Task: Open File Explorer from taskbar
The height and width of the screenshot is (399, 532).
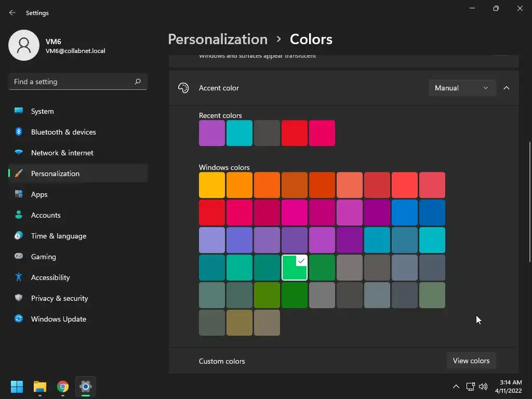Action: point(39,387)
